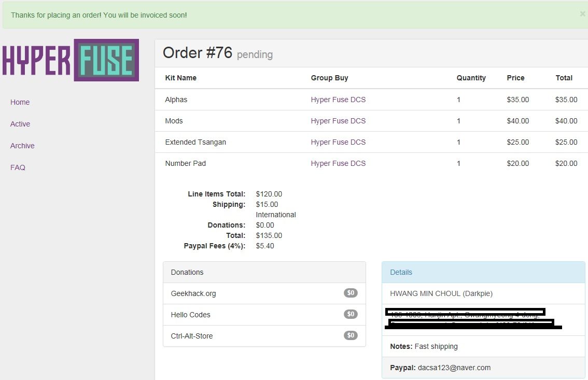Click the Donations panel header
The height and width of the screenshot is (380, 588).
coord(264,273)
